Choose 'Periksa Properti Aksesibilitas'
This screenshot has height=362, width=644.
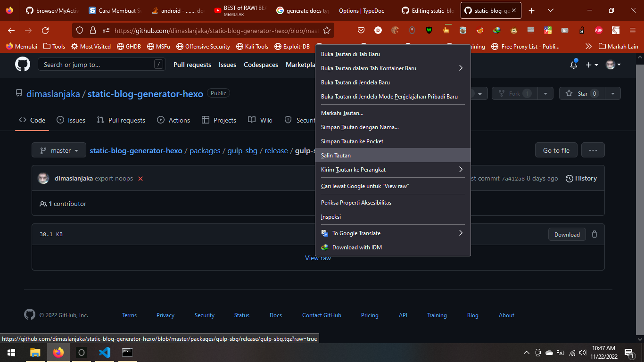point(393,202)
